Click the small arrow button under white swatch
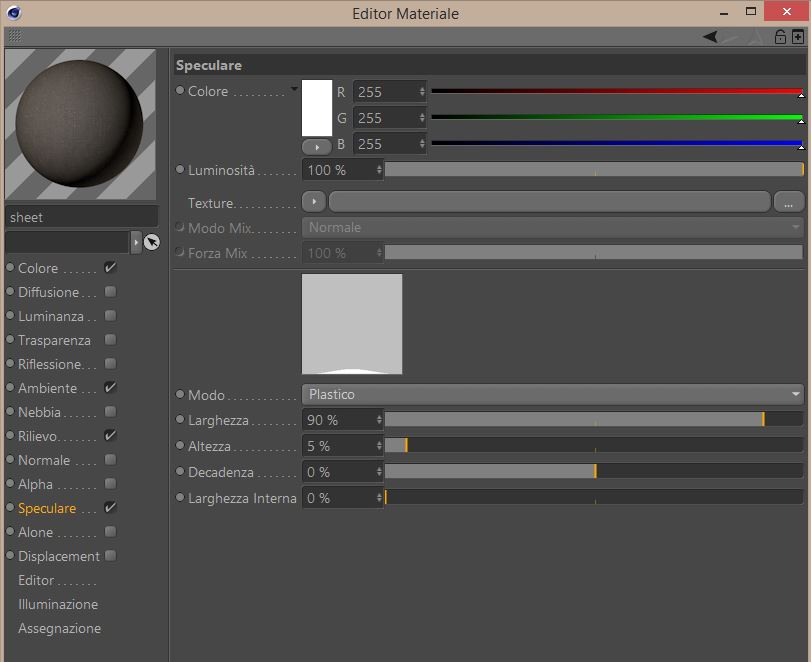 pos(316,146)
